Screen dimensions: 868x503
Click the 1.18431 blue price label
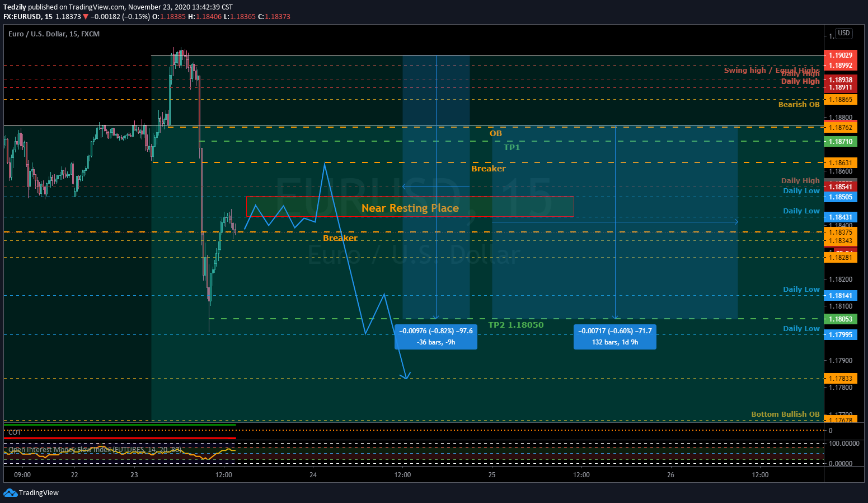[x=841, y=217]
